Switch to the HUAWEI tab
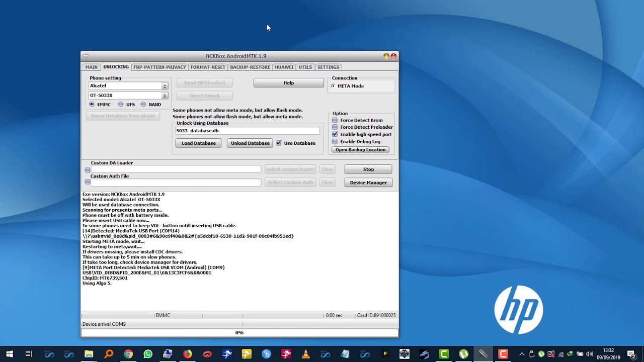 284,67
